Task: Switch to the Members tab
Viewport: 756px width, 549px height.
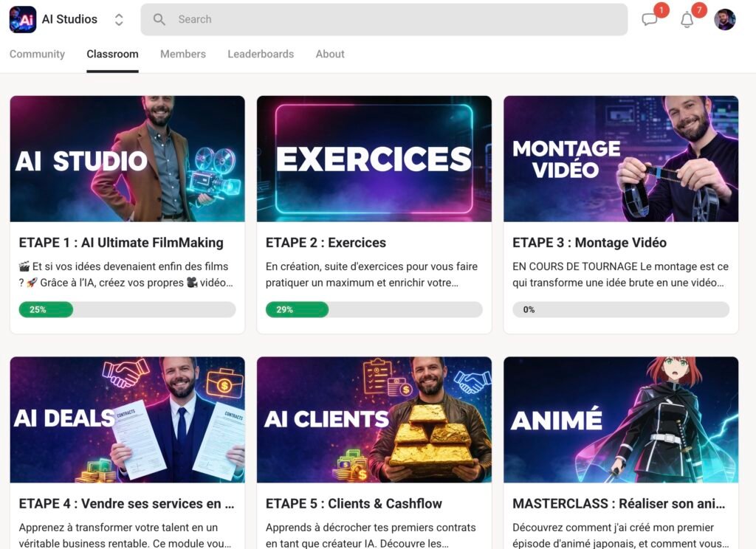Action: coord(183,54)
